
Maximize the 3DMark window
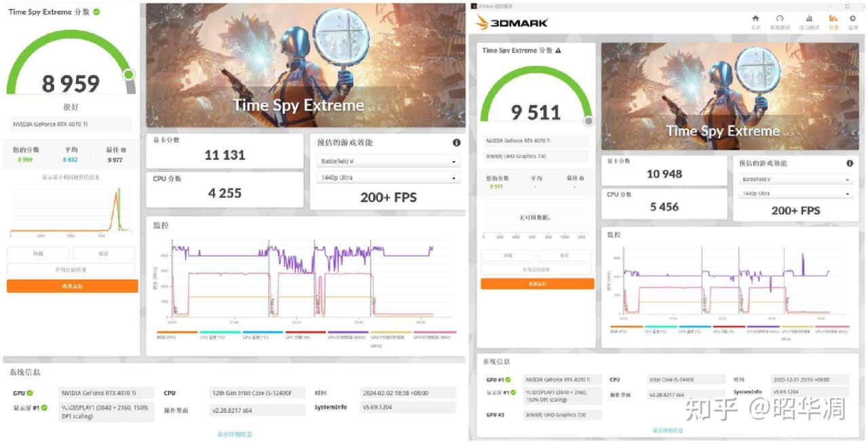847,5
